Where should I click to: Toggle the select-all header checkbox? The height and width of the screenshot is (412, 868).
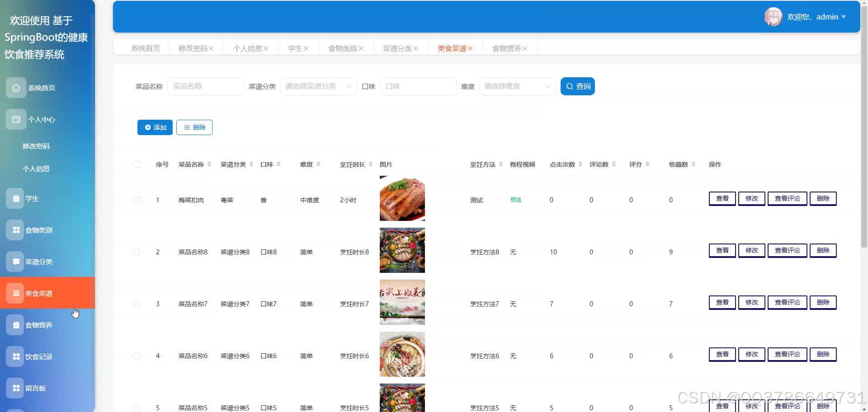[x=137, y=164]
